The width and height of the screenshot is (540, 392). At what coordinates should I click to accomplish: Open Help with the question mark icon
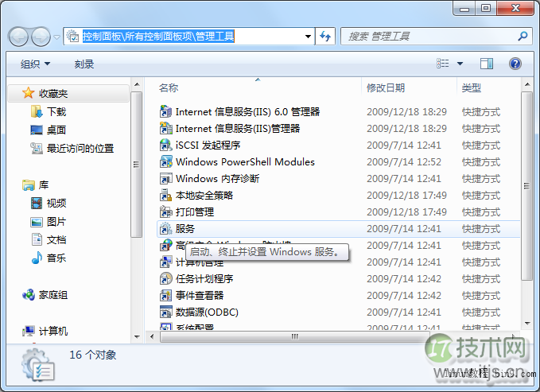[515, 64]
